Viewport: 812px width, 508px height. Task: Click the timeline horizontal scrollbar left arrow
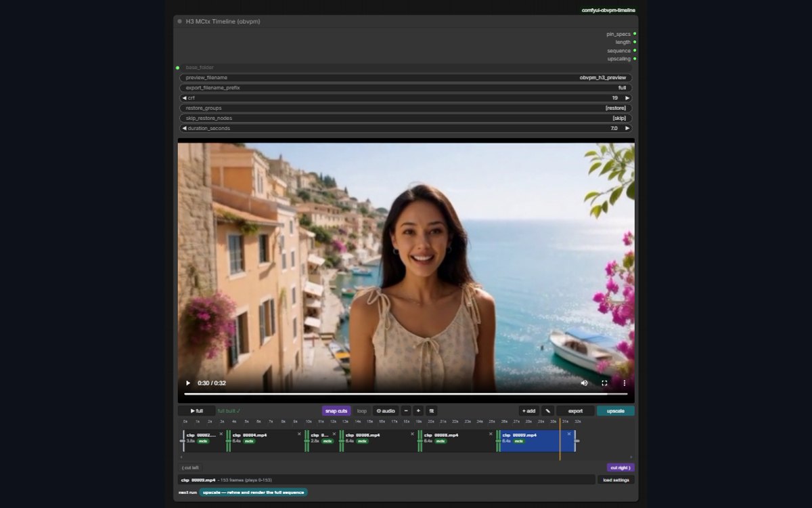tap(181, 457)
